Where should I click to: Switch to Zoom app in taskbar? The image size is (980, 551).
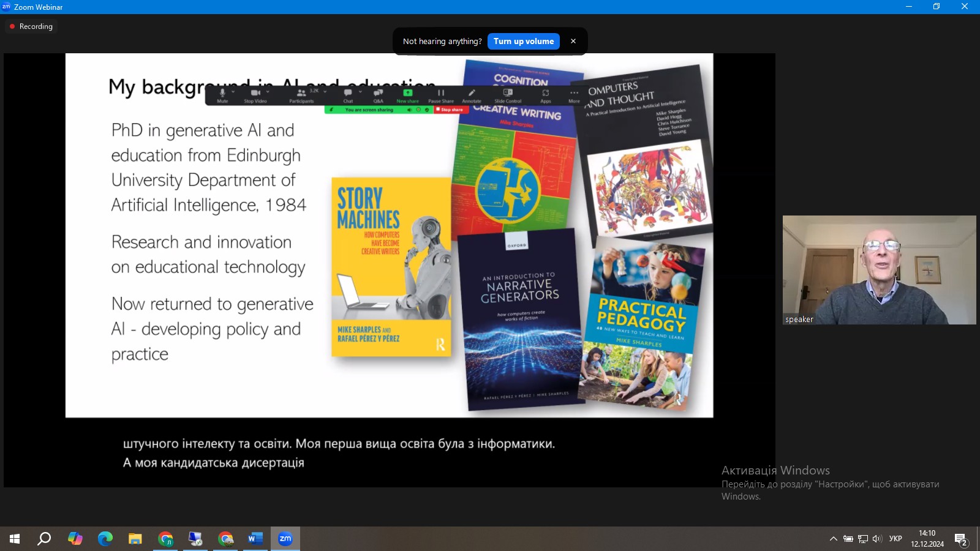[x=285, y=539]
